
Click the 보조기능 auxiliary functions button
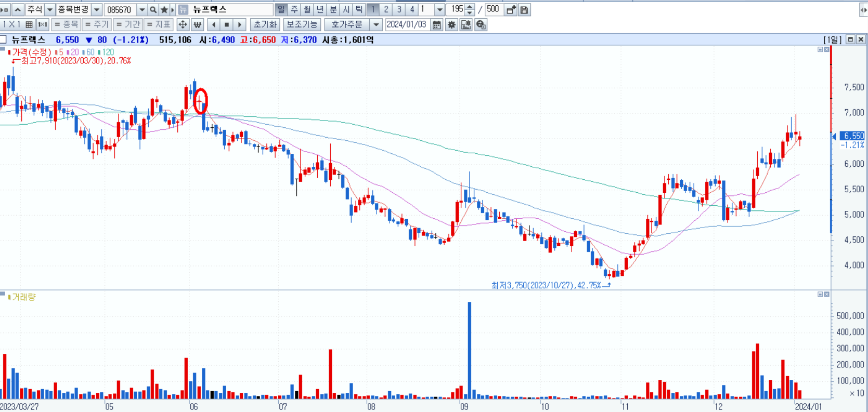pos(302,24)
